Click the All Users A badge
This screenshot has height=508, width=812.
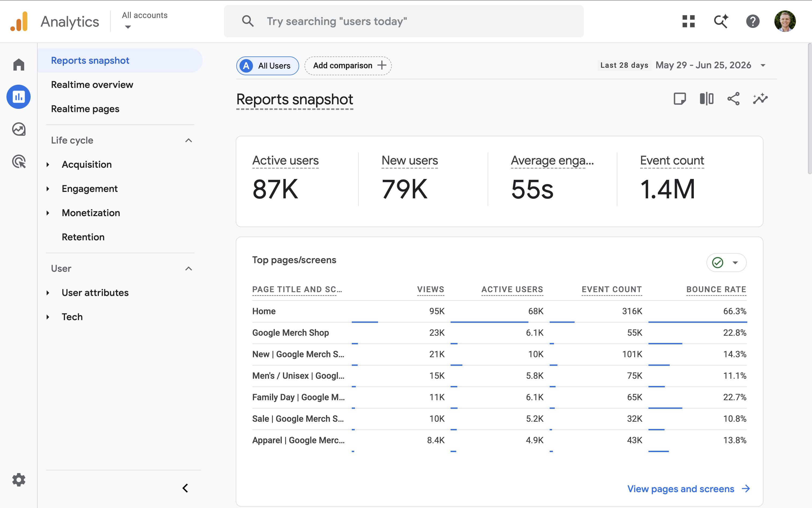pyautogui.click(x=246, y=66)
